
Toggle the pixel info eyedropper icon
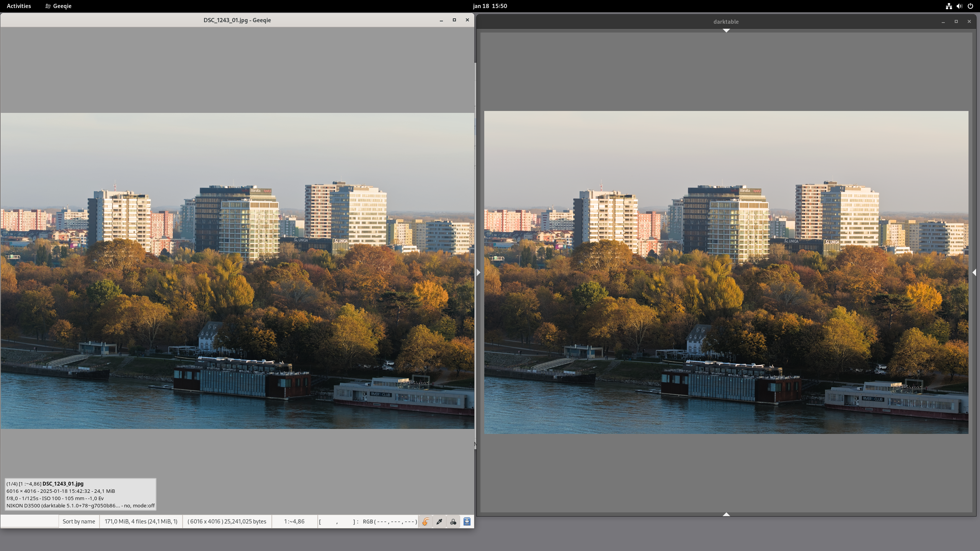[439, 522]
